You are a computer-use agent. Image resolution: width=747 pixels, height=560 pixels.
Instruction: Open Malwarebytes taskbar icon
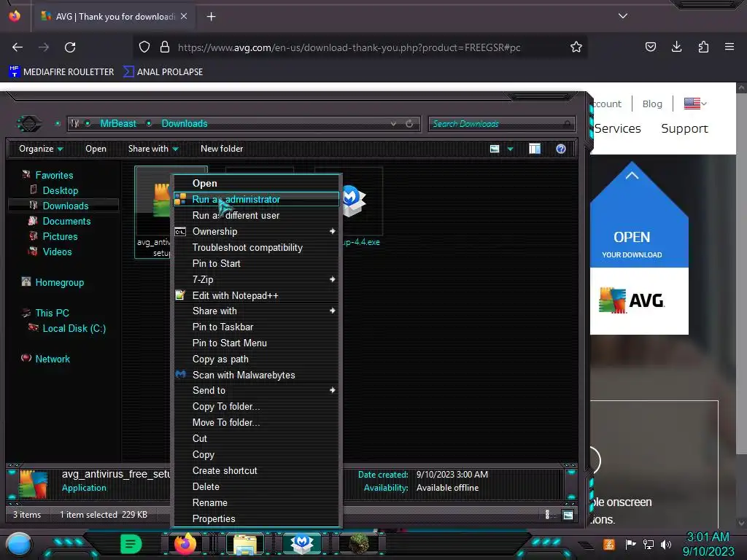click(302, 544)
